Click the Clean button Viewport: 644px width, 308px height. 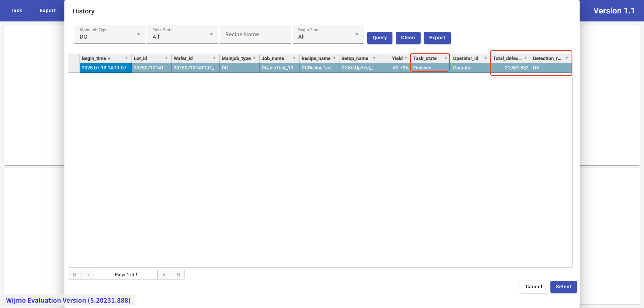(x=408, y=38)
